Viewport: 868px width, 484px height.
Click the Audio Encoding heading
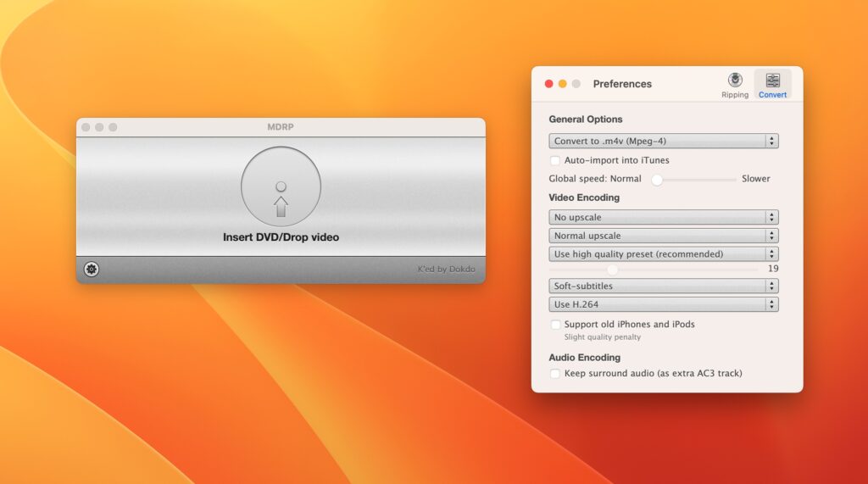pyautogui.click(x=585, y=358)
